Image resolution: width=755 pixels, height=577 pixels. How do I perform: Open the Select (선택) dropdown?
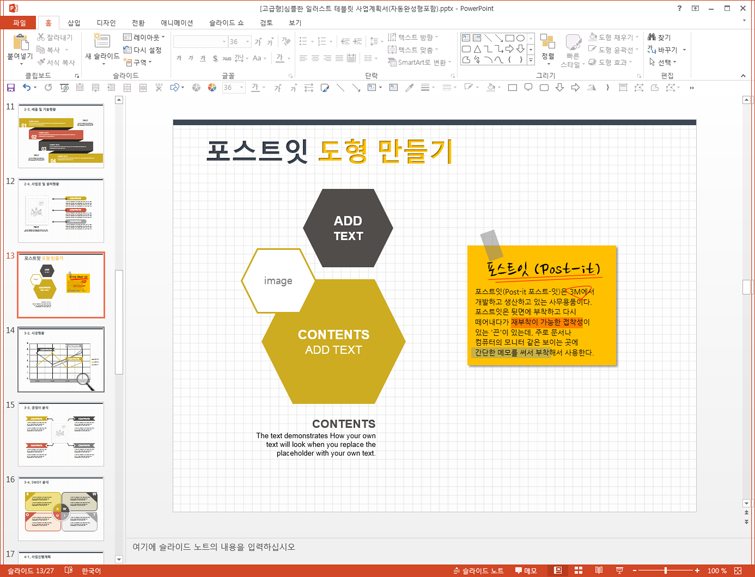tap(662, 62)
